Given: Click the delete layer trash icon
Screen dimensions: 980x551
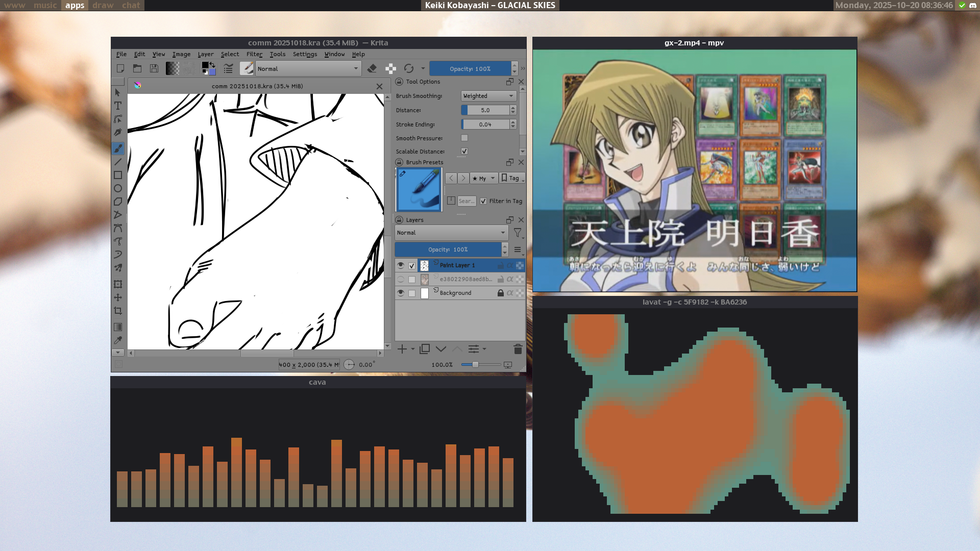Looking at the screenshot, I should pos(518,349).
